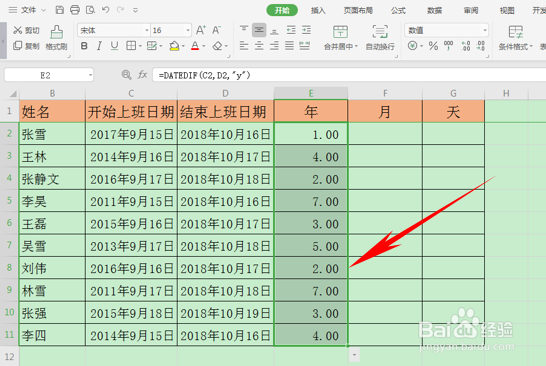Click the fx insert function icon
This screenshot has width=546, height=366.
142,75
